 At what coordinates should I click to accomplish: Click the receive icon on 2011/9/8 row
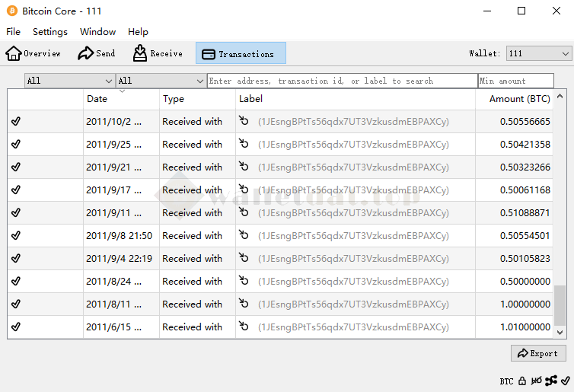click(x=244, y=235)
